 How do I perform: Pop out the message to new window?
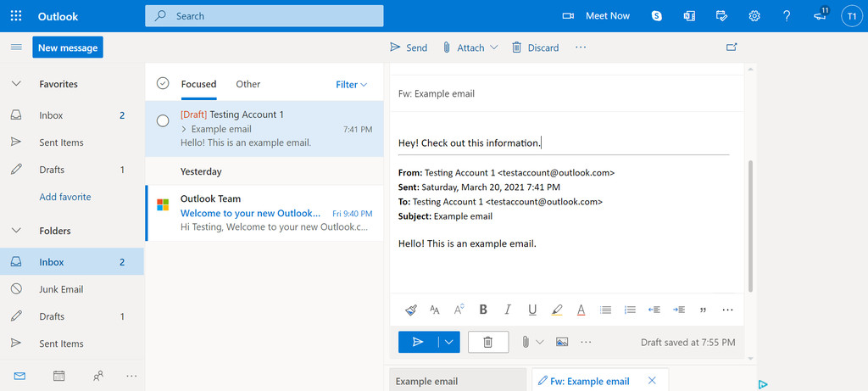pos(732,47)
